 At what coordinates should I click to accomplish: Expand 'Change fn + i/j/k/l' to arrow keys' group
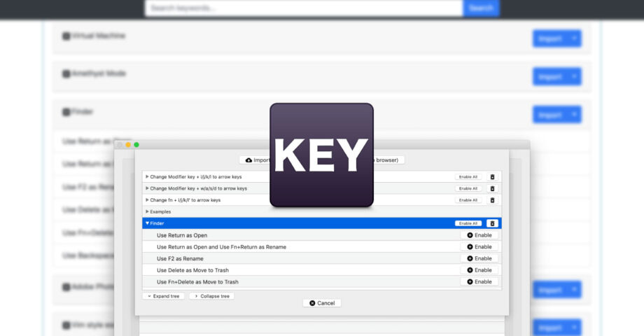pos(147,199)
